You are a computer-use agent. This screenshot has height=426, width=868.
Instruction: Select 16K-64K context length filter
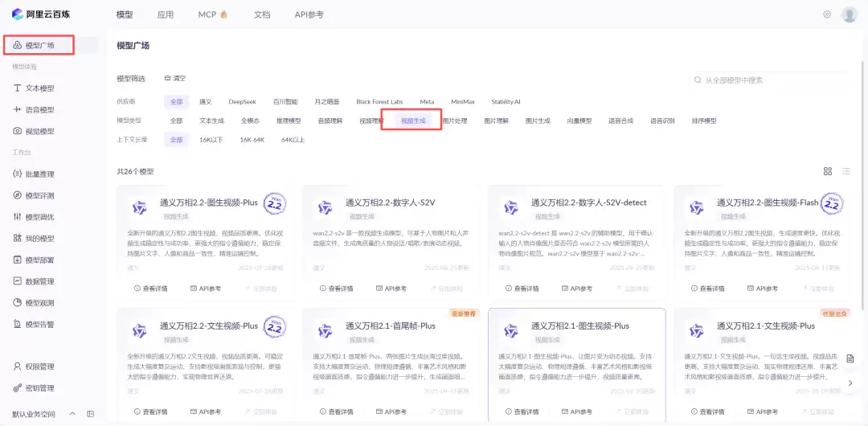[x=252, y=140]
